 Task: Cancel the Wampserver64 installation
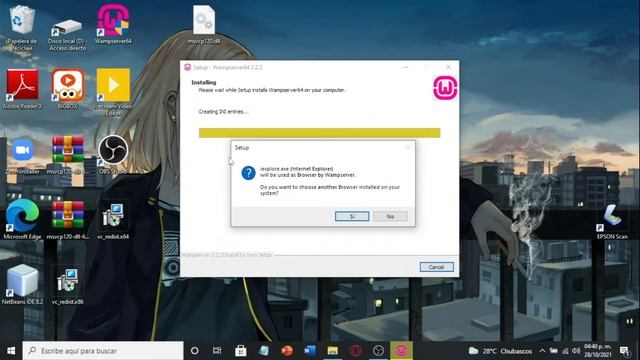(x=436, y=267)
